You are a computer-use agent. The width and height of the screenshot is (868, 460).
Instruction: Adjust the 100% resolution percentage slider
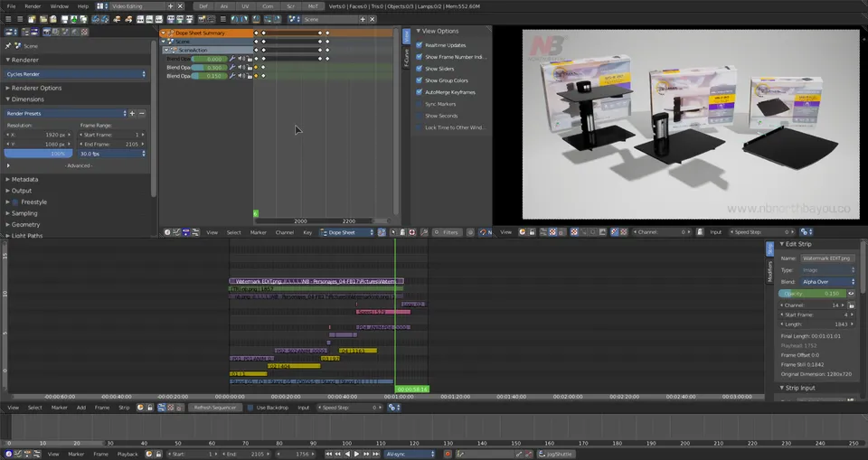(39, 154)
